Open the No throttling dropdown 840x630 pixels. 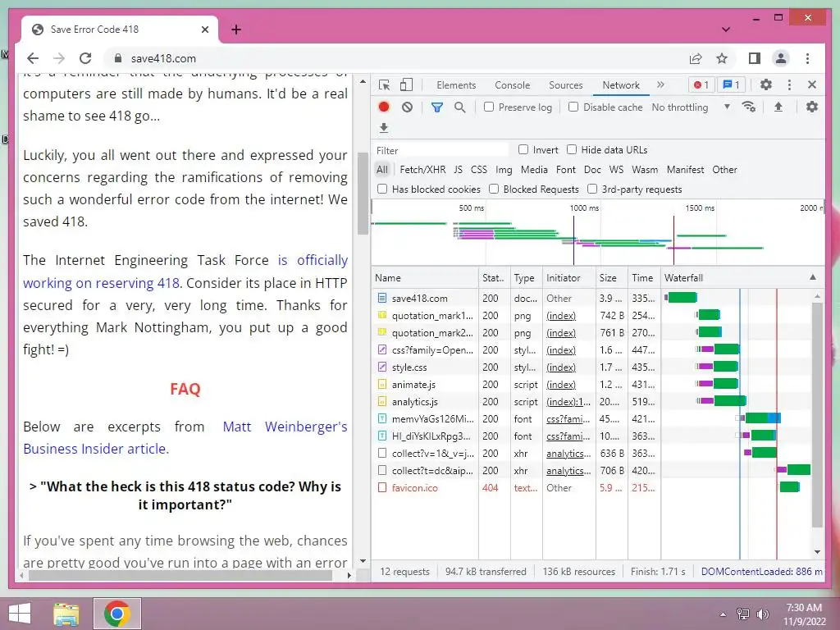click(x=691, y=107)
